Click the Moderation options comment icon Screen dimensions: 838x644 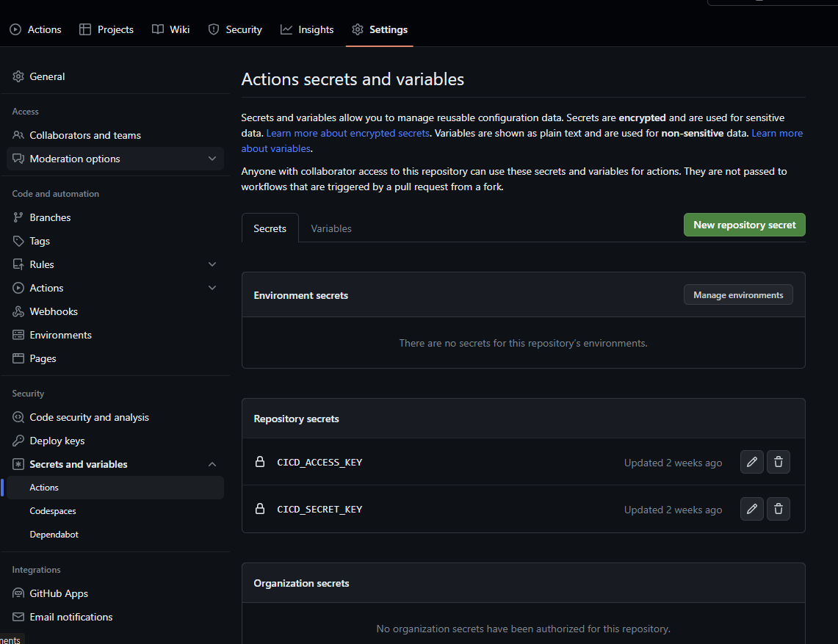pyautogui.click(x=18, y=159)
